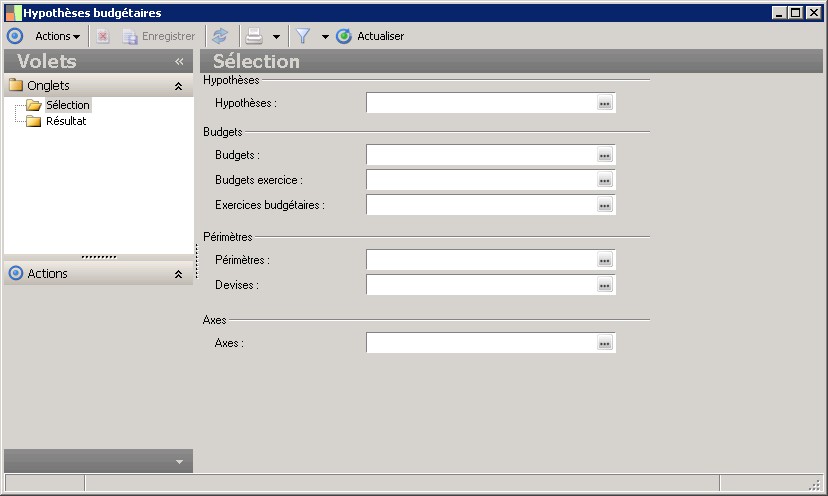Click the window icon in title bar
Viewport: 828px width, 496px height.
pos(13,13)
